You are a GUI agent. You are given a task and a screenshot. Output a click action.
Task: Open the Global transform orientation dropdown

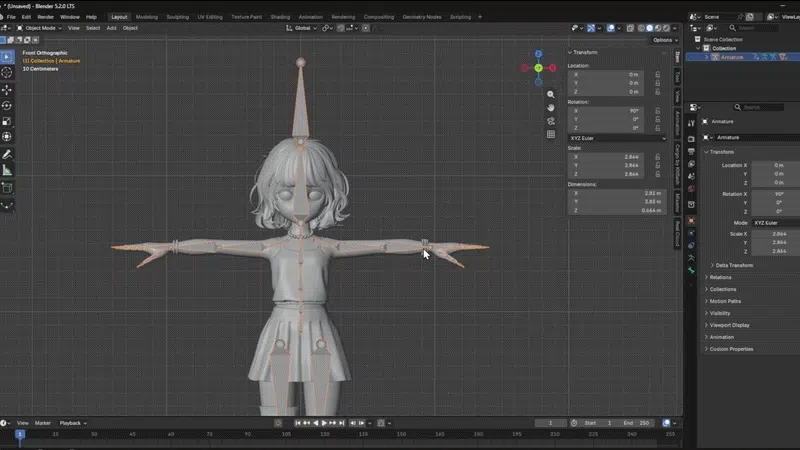302,28
